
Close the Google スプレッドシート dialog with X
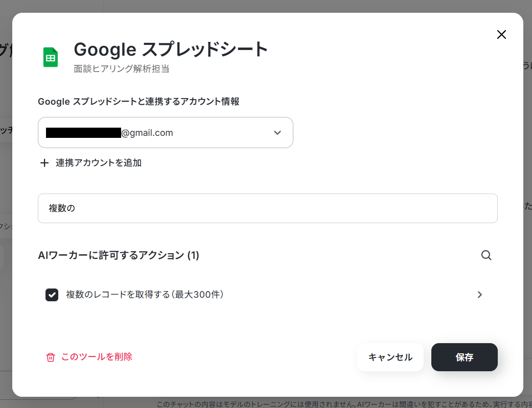coord(501,35)
